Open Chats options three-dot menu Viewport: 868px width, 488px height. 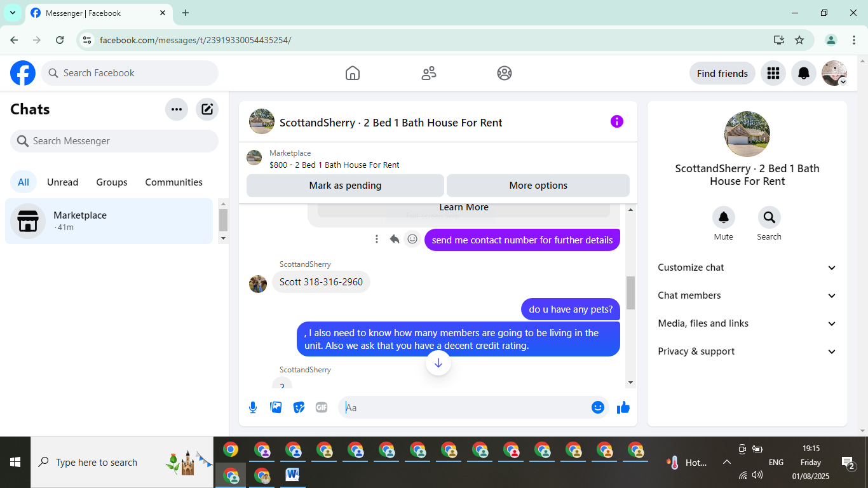point(177,109)
